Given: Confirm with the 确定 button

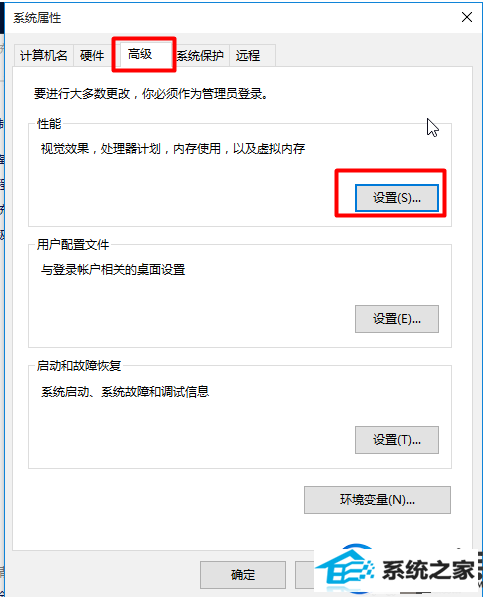Looking at the screenshot, I should pyautogui.click(x=243, y=575).
